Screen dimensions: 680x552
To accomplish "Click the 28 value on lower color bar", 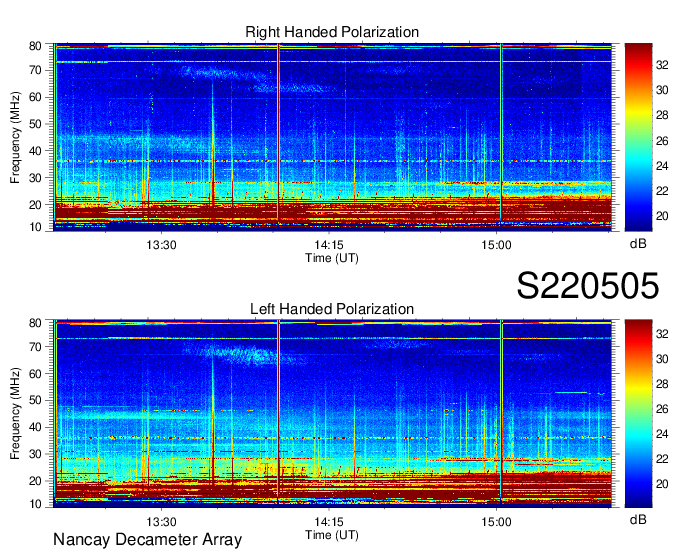I will 662,384.
